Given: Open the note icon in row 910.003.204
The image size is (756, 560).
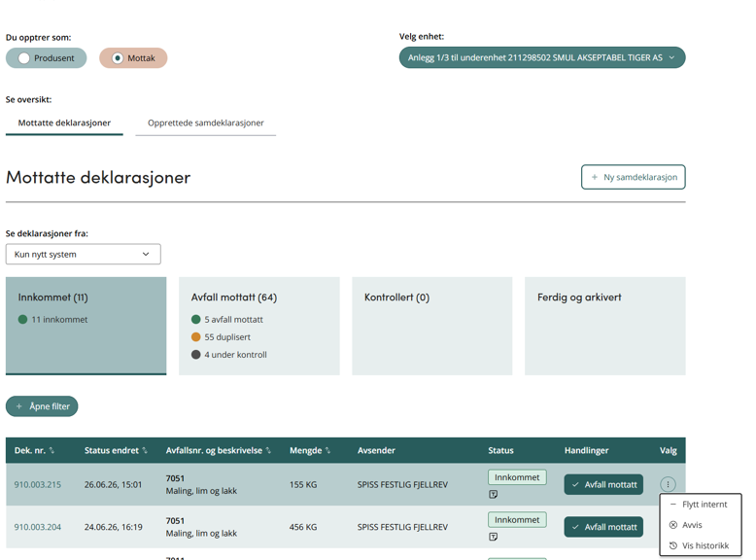Looking at the screenshot, I should 494,537.
